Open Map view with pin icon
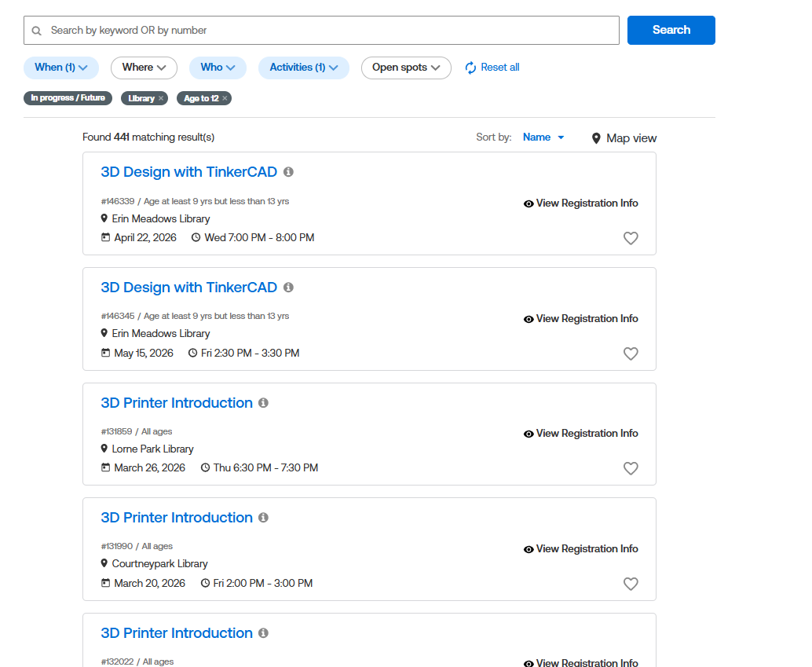 click(624, 138)
